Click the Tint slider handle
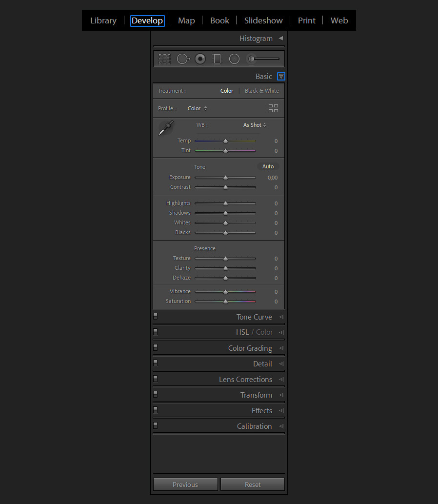438x504 pixels. (226, 151)
